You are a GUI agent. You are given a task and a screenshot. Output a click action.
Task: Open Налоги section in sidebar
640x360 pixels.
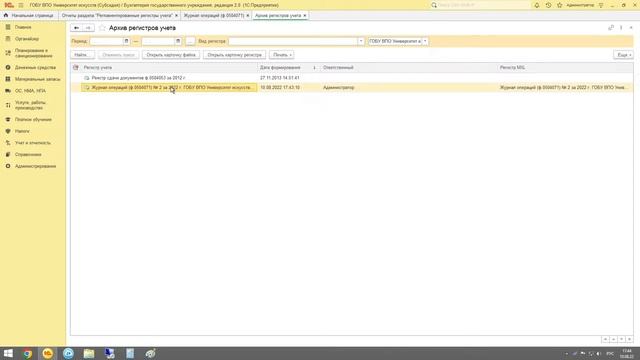(x=22, y=131)
